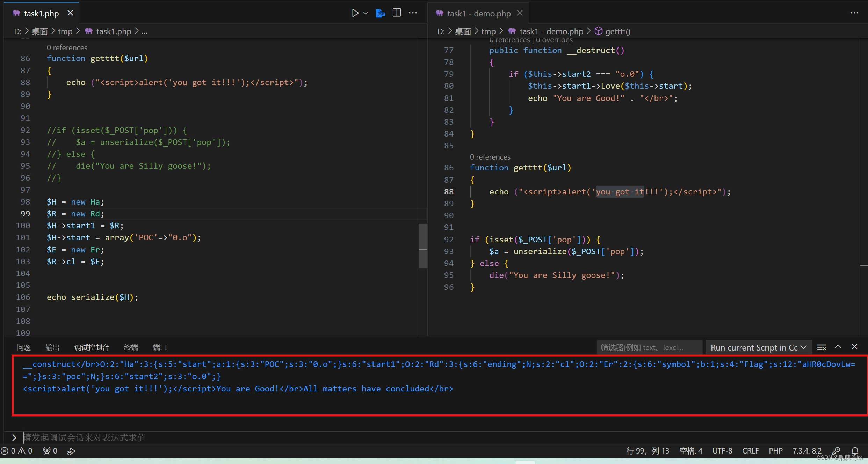The width and height of the screenshot is (868, 464).
Task: Click the die("You are Silly goose!") line in right editor
Action: point(557,275)
